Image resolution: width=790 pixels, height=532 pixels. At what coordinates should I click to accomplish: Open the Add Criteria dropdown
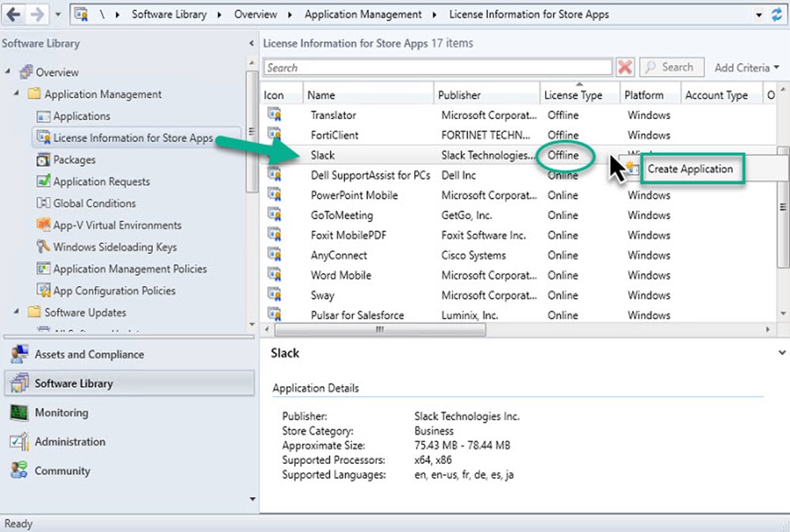pyautogui.click(x=746, y=68)
